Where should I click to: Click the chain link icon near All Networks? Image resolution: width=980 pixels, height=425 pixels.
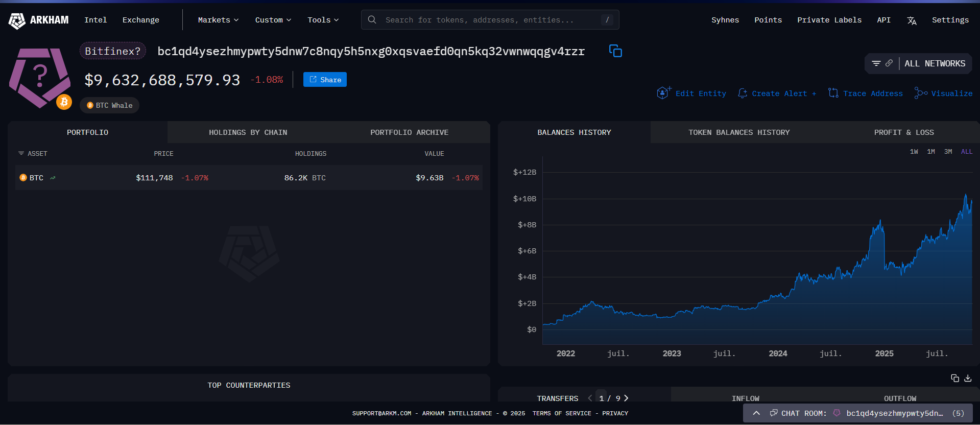(x=889, y=63)
